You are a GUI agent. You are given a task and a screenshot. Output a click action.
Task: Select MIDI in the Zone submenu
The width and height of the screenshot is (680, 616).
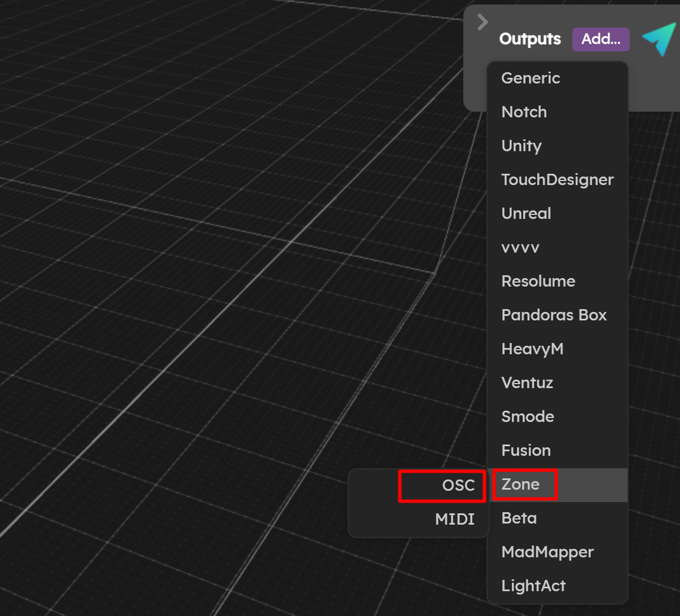(x=418, y=520)
